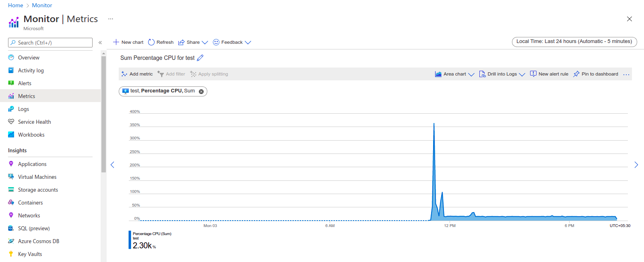Image resolution: width=644 pixels, height=262 pixels.
Task: Click the Overview icon in sidebar
Action: pyautogui.click(x=11, y=57)
